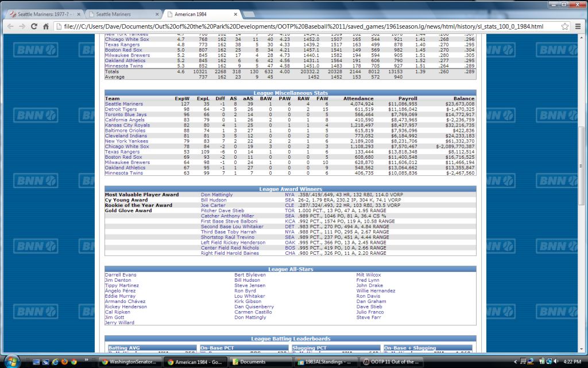The image size is (588, 368).
Task: Click Don Mattingly in Most Valuable Player row
Action: click(x=216, y=194)
